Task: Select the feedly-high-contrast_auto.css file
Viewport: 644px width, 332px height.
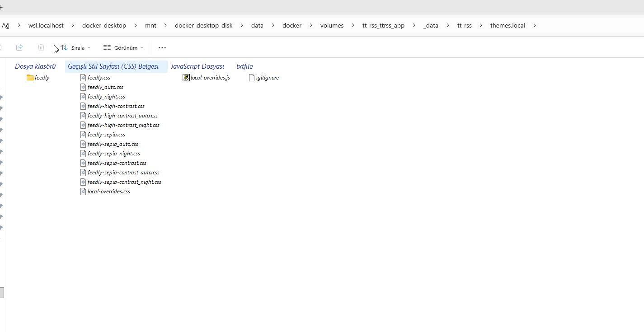Action: [119, 116]
